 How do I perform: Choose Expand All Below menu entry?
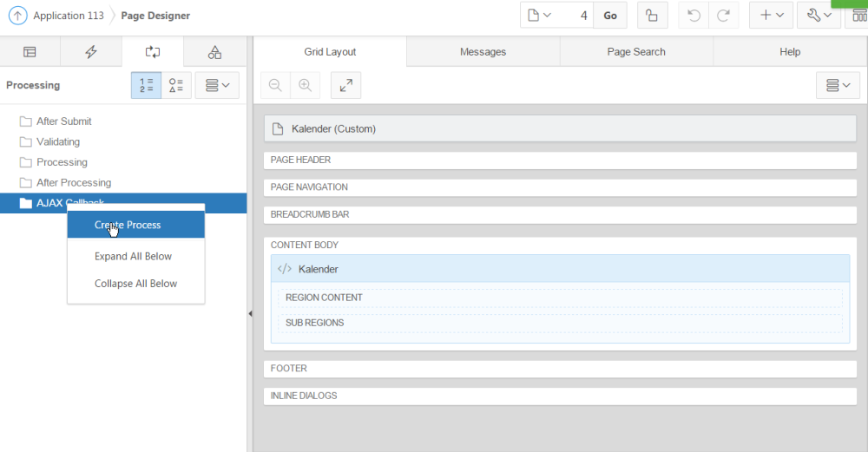133,256
